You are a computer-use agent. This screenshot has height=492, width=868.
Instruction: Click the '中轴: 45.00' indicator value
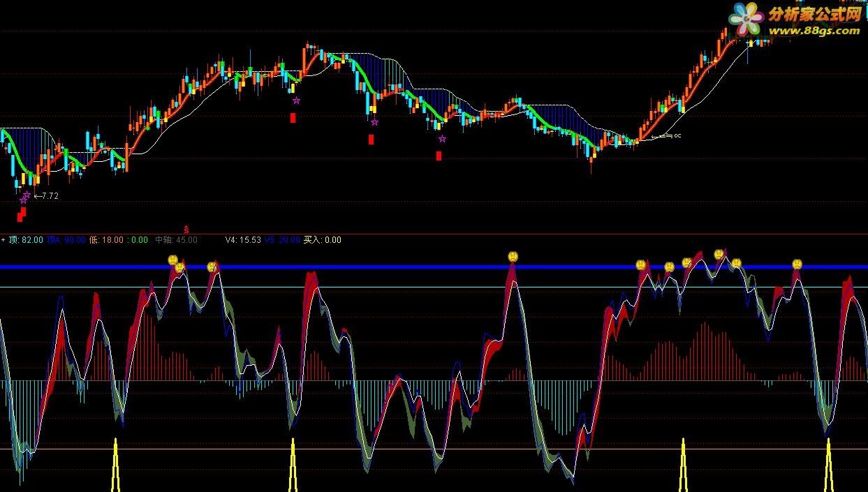point(176,240)
